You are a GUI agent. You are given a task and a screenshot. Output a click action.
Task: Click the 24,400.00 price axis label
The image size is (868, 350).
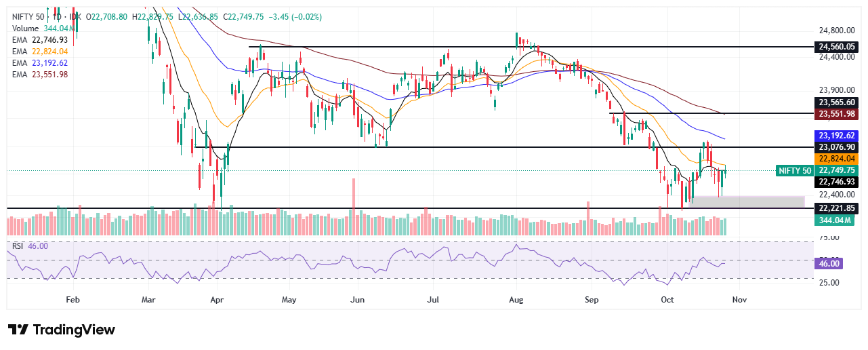[x=838, y=57]
